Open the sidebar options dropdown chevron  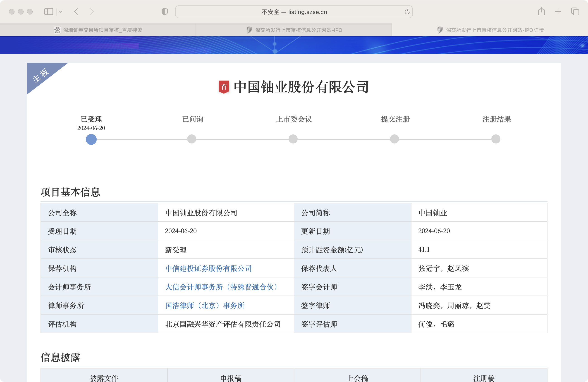click(x=60, y=12)
